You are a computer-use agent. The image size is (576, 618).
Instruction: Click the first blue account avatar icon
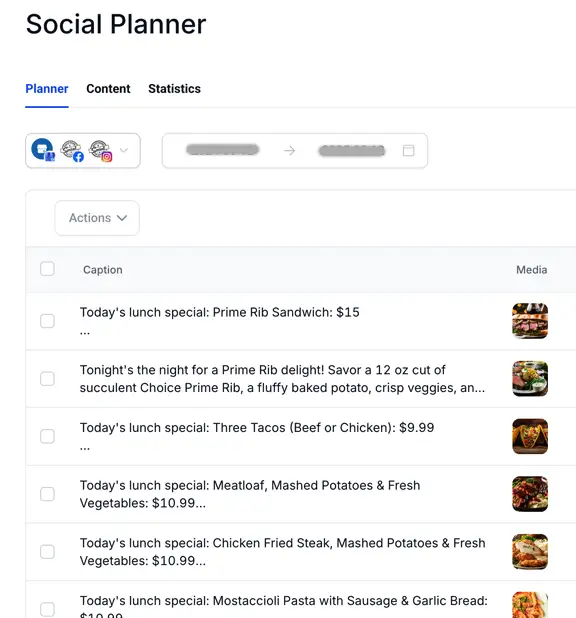click(43, 150)
